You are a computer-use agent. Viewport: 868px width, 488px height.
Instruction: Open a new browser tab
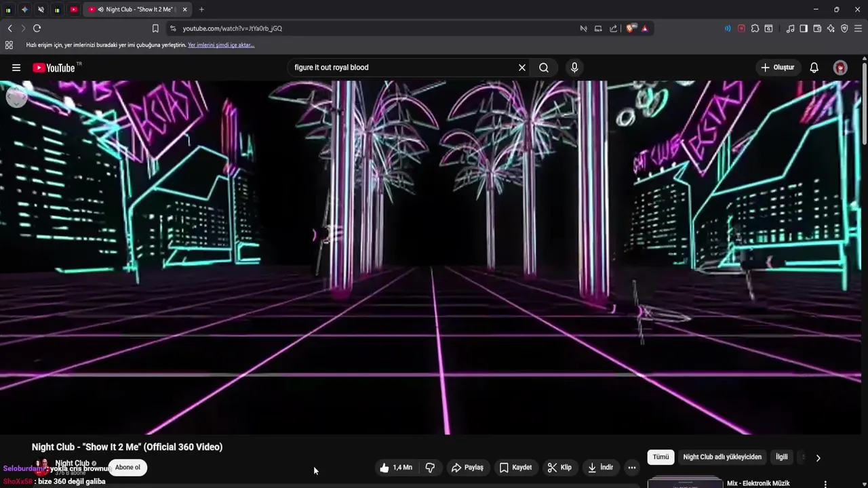coord(201,9)
